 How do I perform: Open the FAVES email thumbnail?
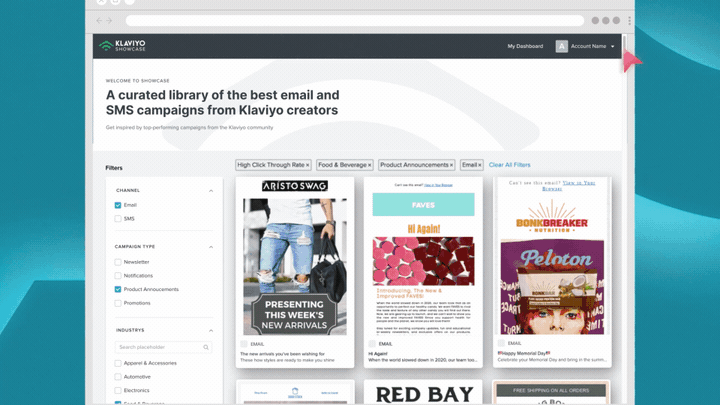(423, 258)
